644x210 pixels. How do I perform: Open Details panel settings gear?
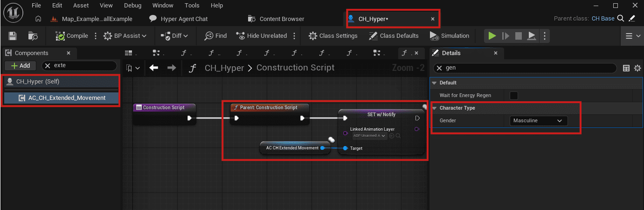[x=637, y=68]
